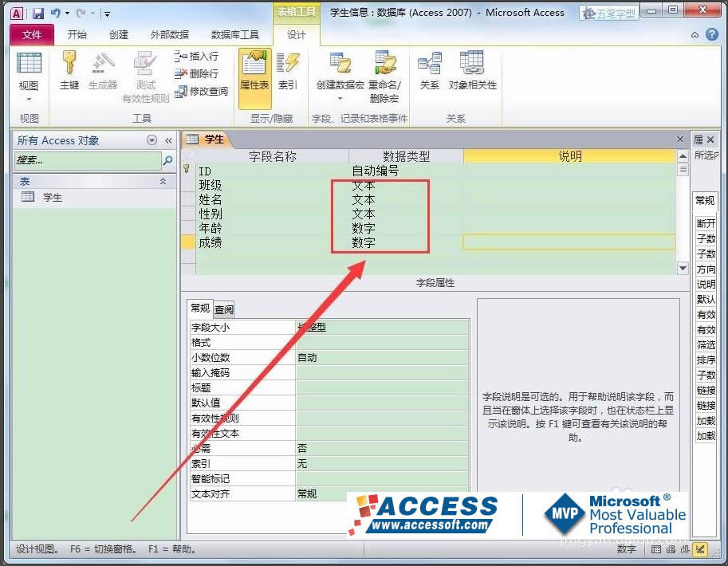The image size is (728, 566).
Task: Delete a row with 删除行
Action: pos(196,73)
